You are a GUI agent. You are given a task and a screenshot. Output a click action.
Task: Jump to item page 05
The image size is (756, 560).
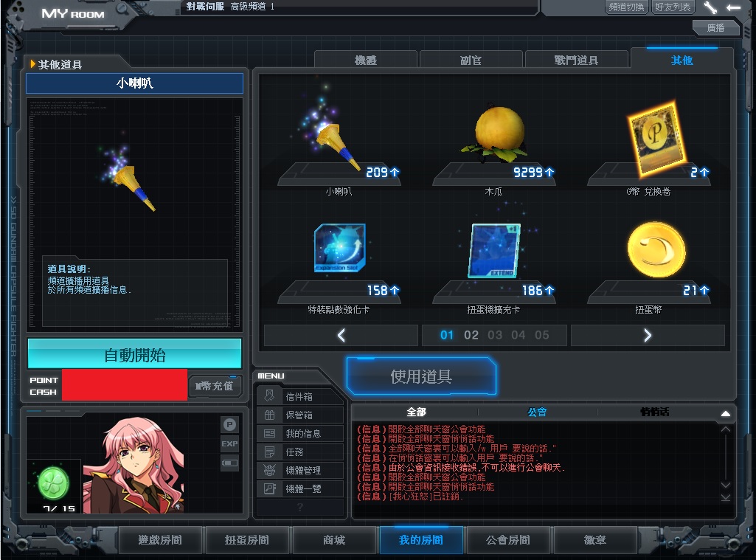point(542,335)
